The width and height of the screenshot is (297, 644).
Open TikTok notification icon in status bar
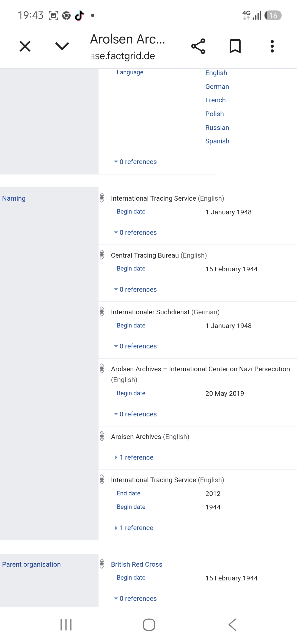pyautogui.click(x=79, y=15)
